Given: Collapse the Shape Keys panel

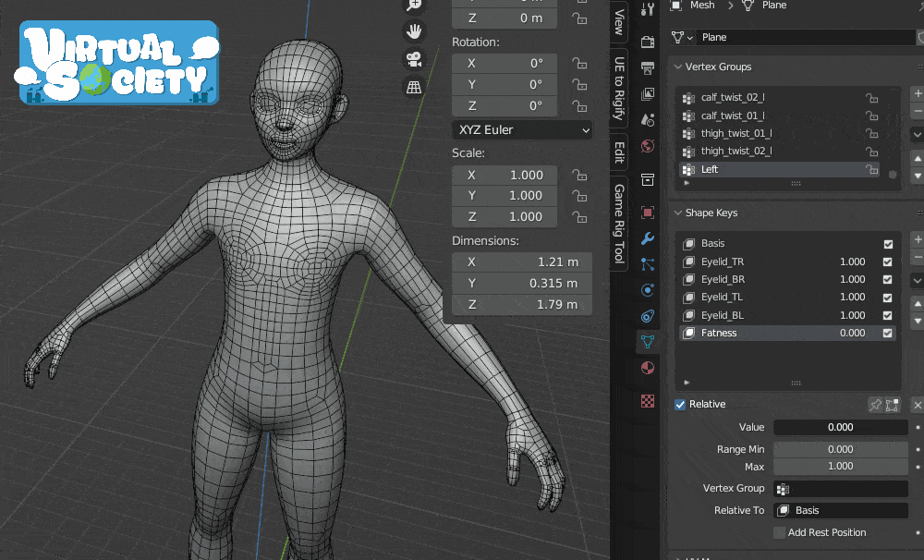Looking at the screenshot, I should (678, 213).
